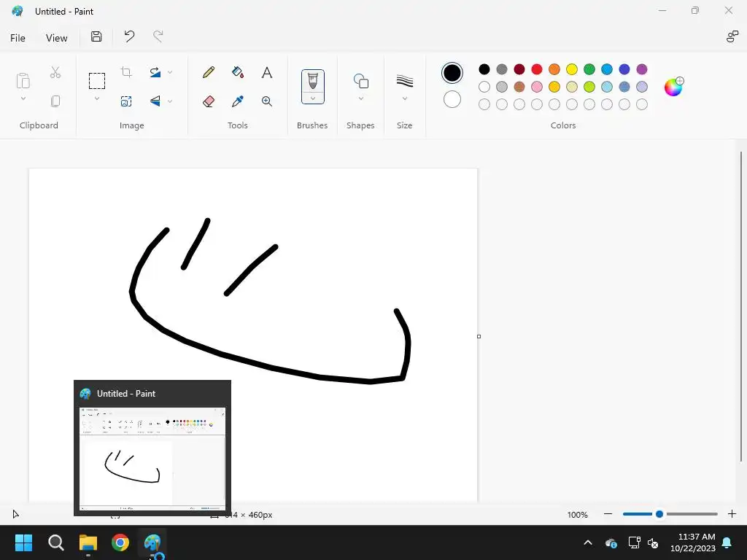The image size is (747, 560).
Task: Click the taskbar Search icon
Action: 55,542
